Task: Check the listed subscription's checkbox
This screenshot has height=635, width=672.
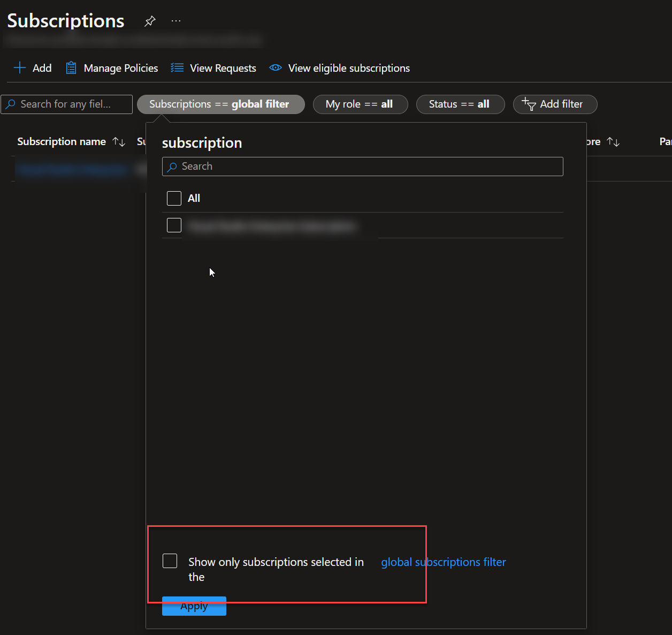Action: [x=173, y=225]
